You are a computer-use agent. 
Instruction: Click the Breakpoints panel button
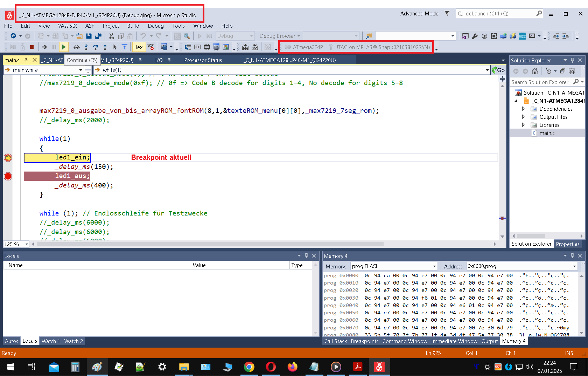(364, 341)
